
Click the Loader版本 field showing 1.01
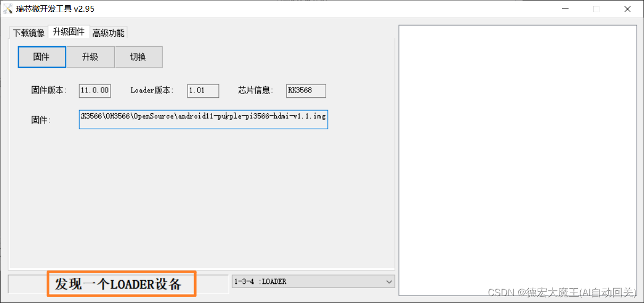203,90
